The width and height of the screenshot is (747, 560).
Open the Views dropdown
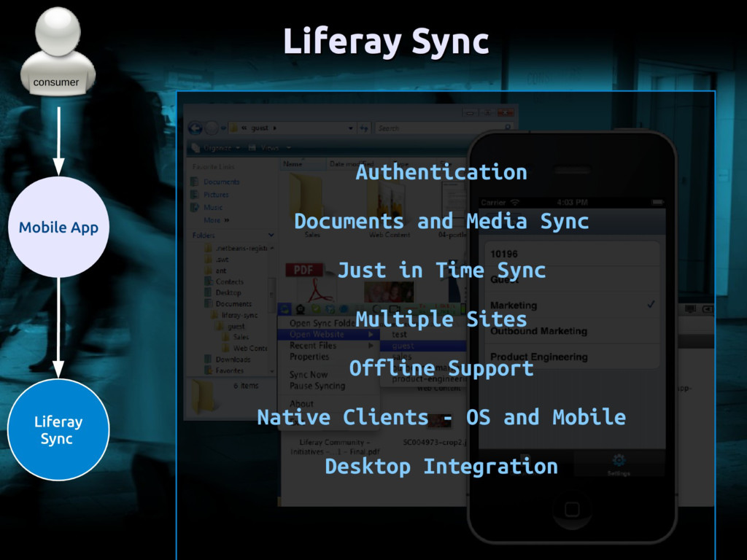coord(270,148)
